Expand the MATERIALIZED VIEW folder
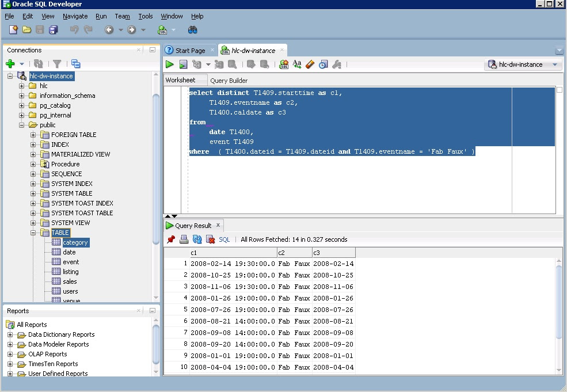The height and width of the screenshot is (392, 567). click(33, 154)
